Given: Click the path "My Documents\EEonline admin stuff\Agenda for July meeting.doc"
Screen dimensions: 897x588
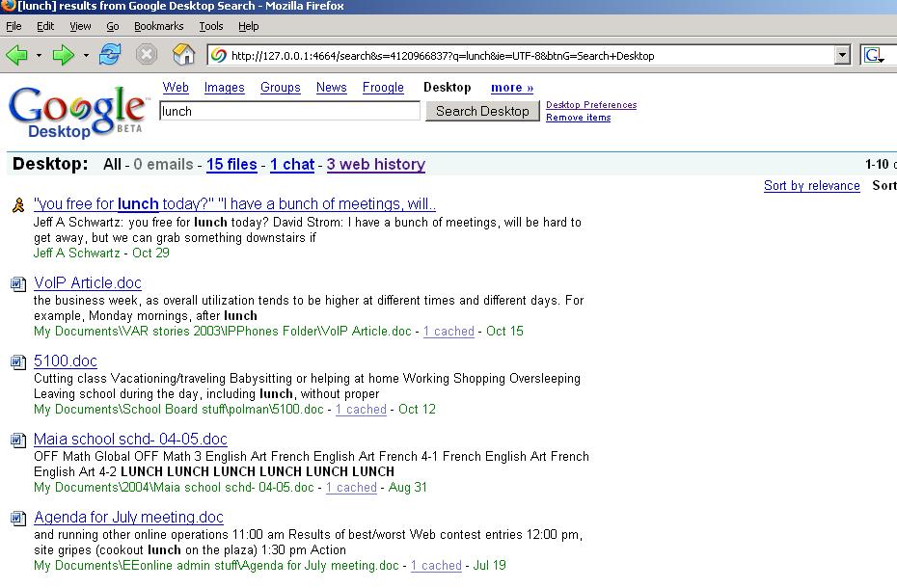Looking at the screenshot, I should [x=216, y=566].
